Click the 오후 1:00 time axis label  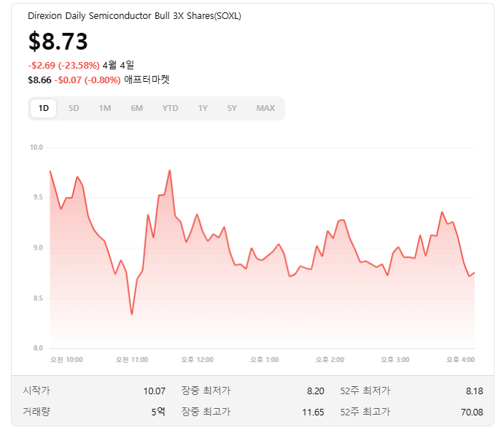(265, 360)
